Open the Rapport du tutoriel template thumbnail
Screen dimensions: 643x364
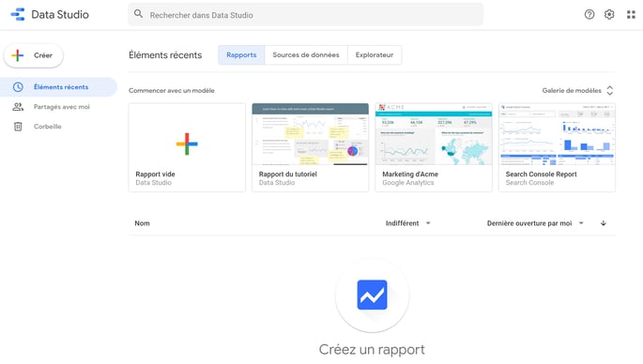pos(311,134)
